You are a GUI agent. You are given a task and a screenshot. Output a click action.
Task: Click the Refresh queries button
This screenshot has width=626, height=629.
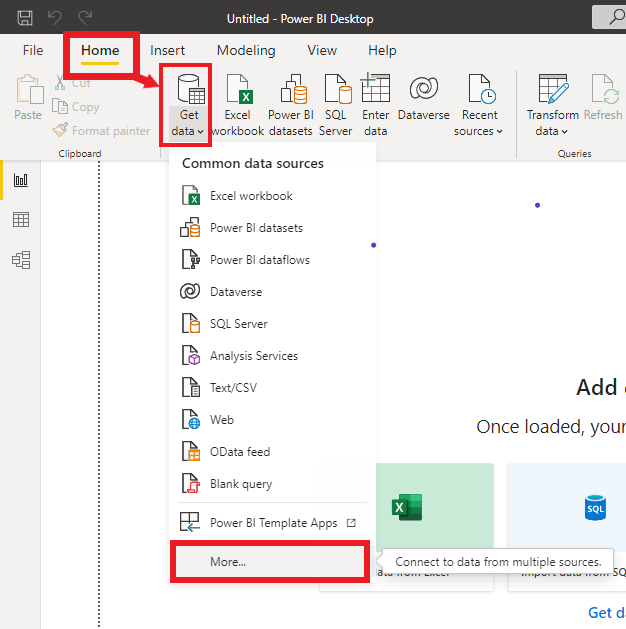point(603,98)
